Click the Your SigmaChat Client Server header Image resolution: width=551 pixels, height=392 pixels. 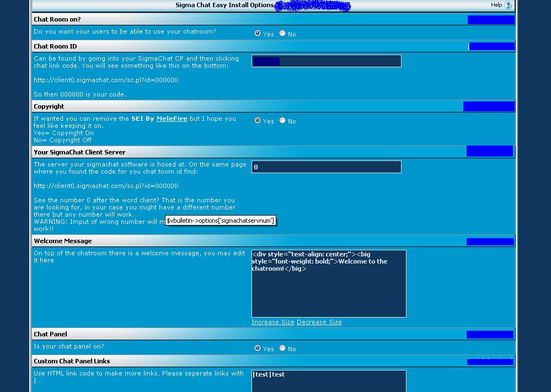79,152
